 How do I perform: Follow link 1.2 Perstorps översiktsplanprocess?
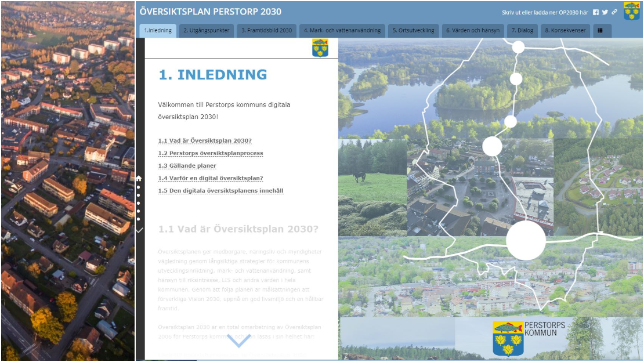(211, 153)
